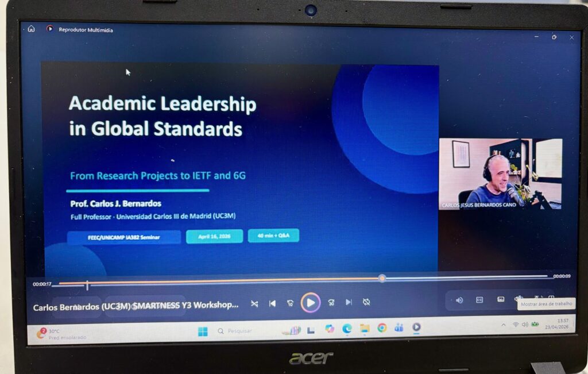Click seek bar progress handle

tap(382, 279)
